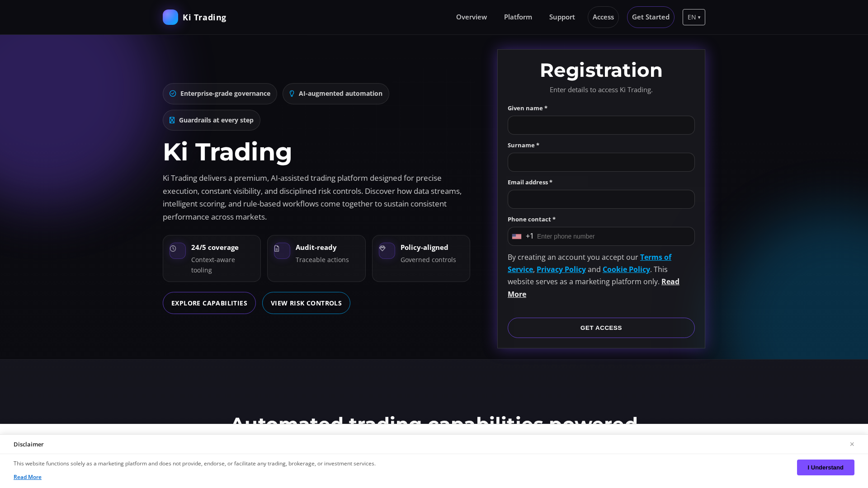Click the hourglass icon in Guardrails badge

click(x=172, y=120)
